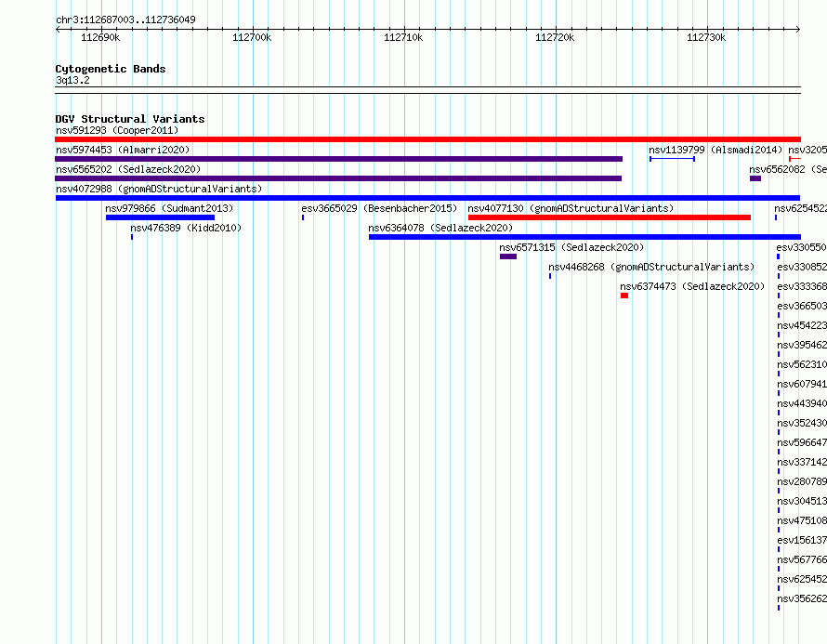The image size is (827, 644).
Task: Open the nsv4077130 (gnomADStructuralVariants) label
Action: tap(571, 208)
